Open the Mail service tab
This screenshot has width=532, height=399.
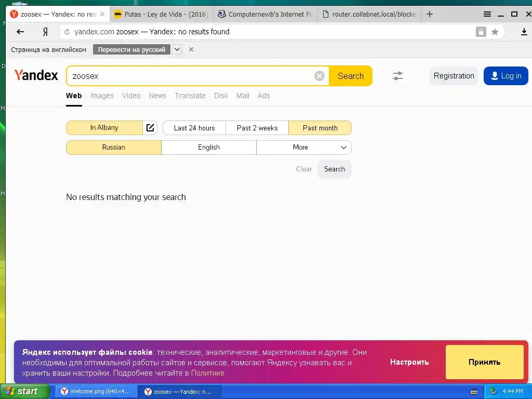pyautogui.click(x=243, y=96)
